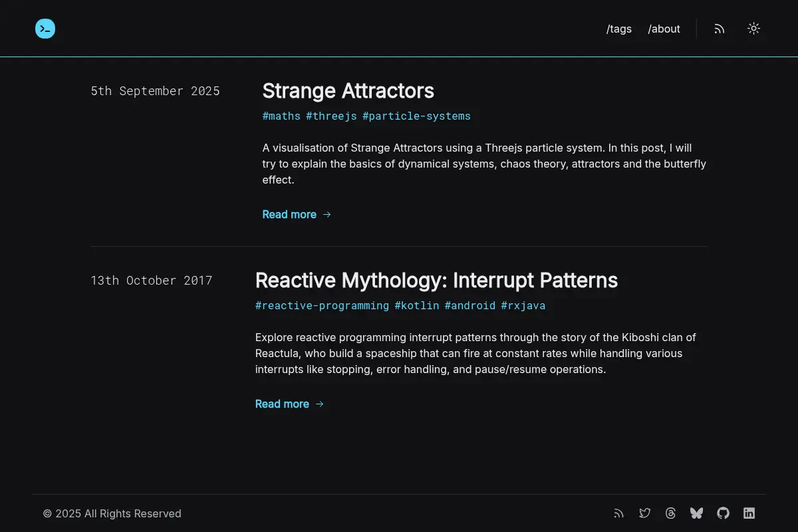Open the RSS feed icon in header
798x532 pixels.
click(720, 29)
